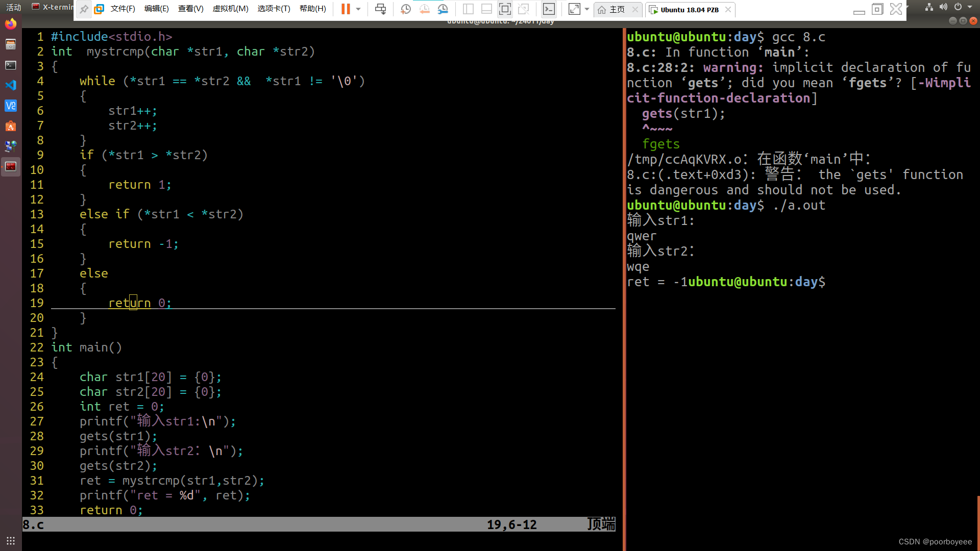The image size is (980, 551).
Task: Open the Show Applications grid
Action: [11, 541]
